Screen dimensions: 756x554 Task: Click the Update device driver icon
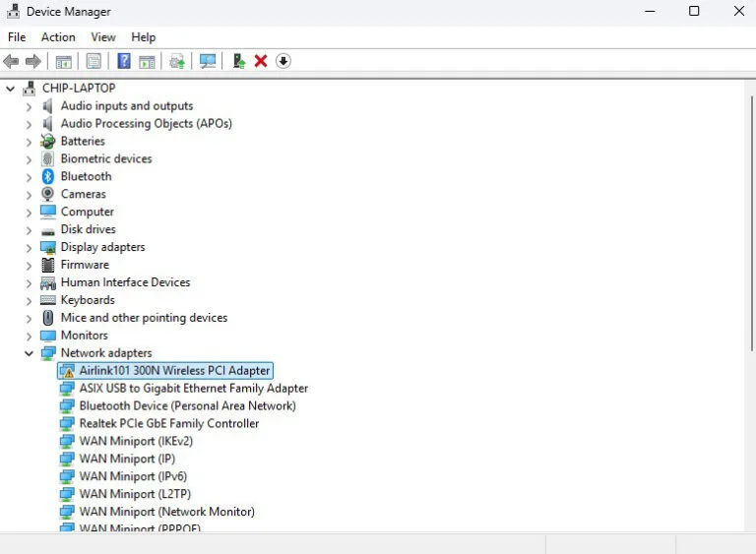tap(238, 61)
